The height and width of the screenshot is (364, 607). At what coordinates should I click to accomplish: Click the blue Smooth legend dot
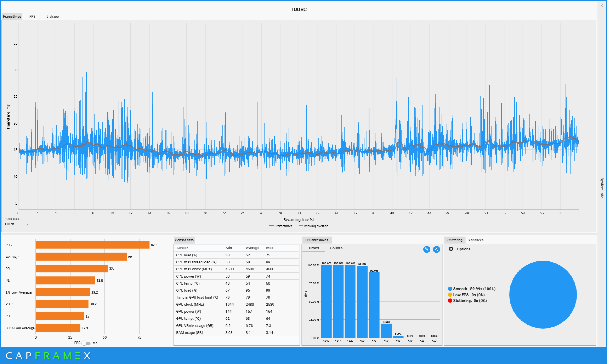(x=450, y=289)
